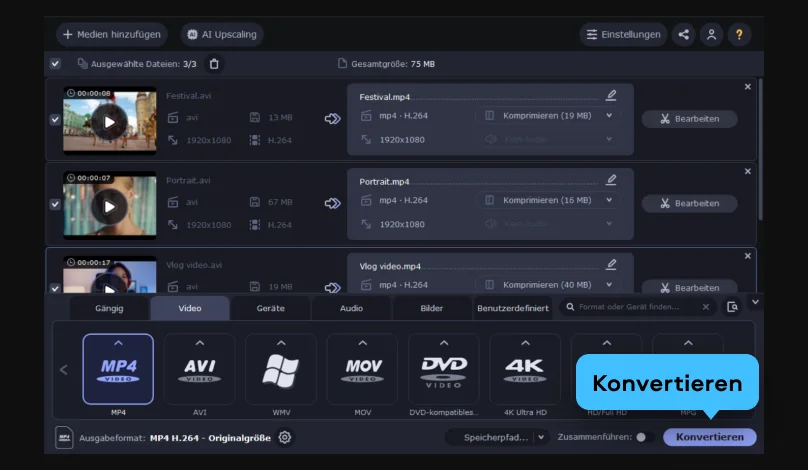Uncheck the Festival.avi checkbox
Screen dimensions: 808x470
(55, 120)
